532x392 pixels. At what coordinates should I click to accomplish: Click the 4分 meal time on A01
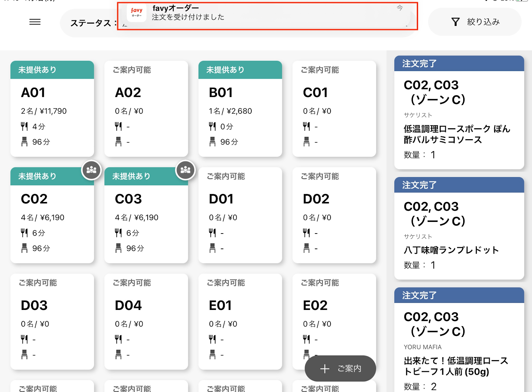[39, 127]
